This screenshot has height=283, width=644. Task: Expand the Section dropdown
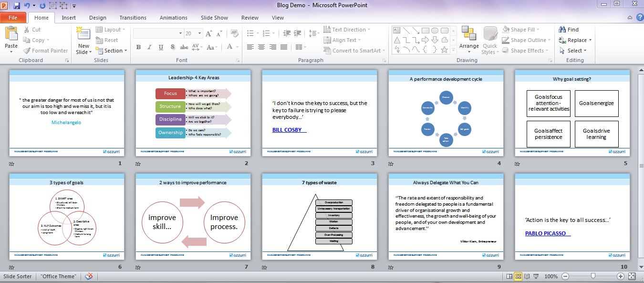(x=115, y=51)
